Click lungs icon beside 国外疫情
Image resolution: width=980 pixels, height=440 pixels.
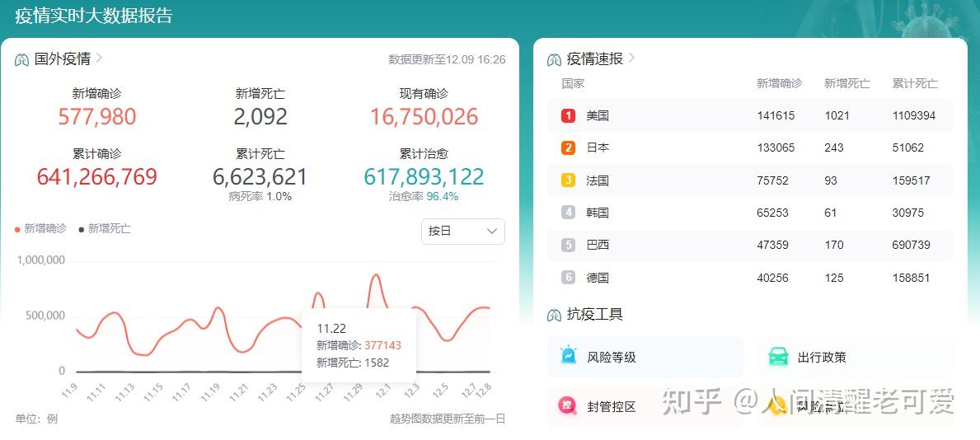tap(22, 60)
